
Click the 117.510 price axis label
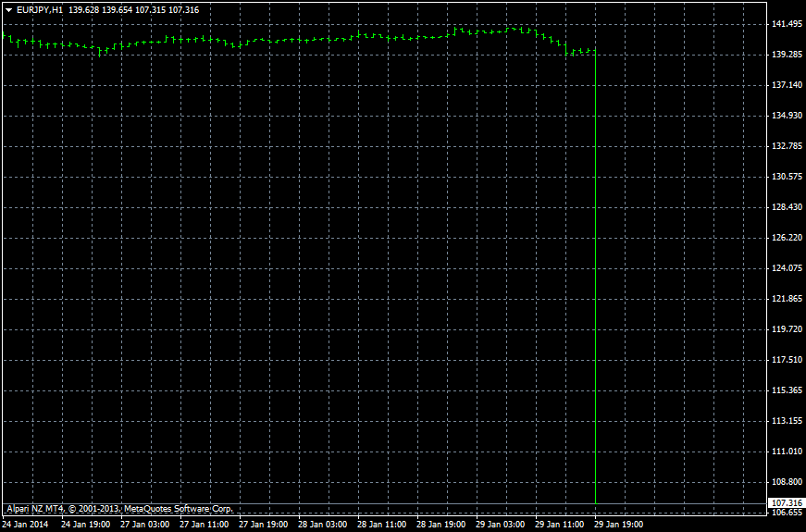pyautogui.click(x=786, y=360)
